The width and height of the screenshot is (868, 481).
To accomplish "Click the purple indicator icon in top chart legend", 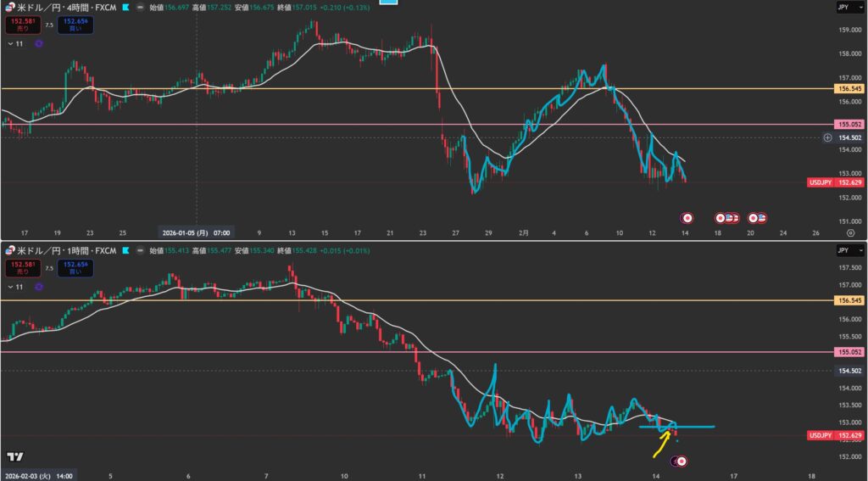I will coord(39,42).
